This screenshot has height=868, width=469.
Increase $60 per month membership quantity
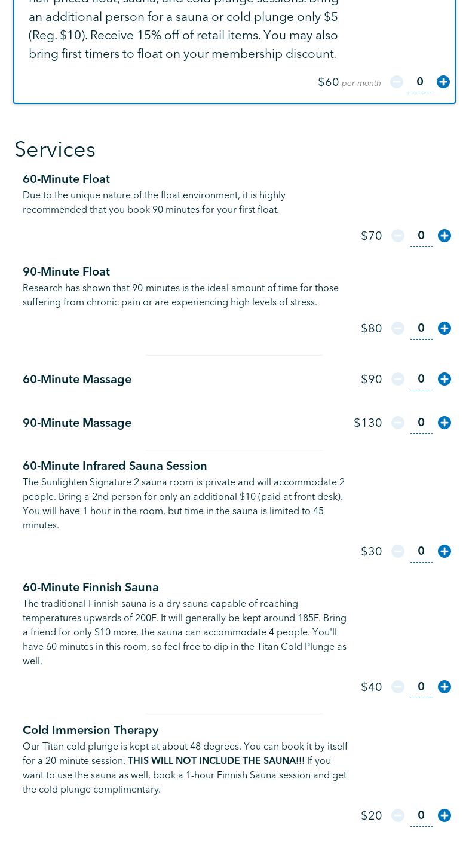click(443, 82)
